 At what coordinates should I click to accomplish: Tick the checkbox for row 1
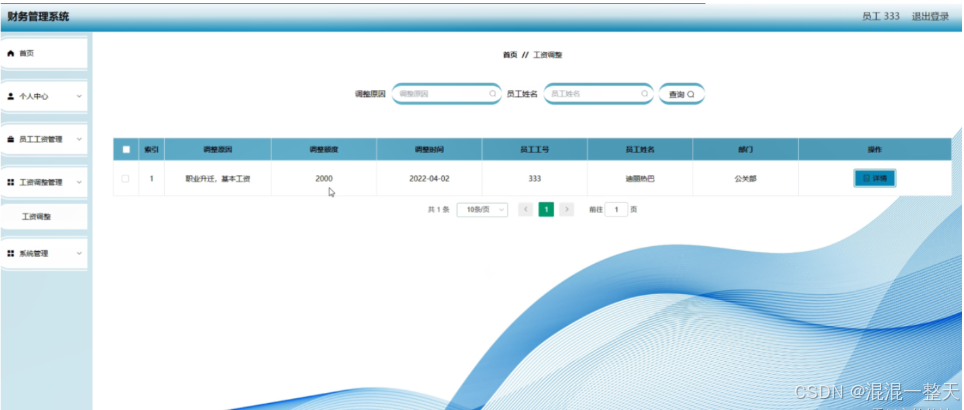[x=126, y=179]
